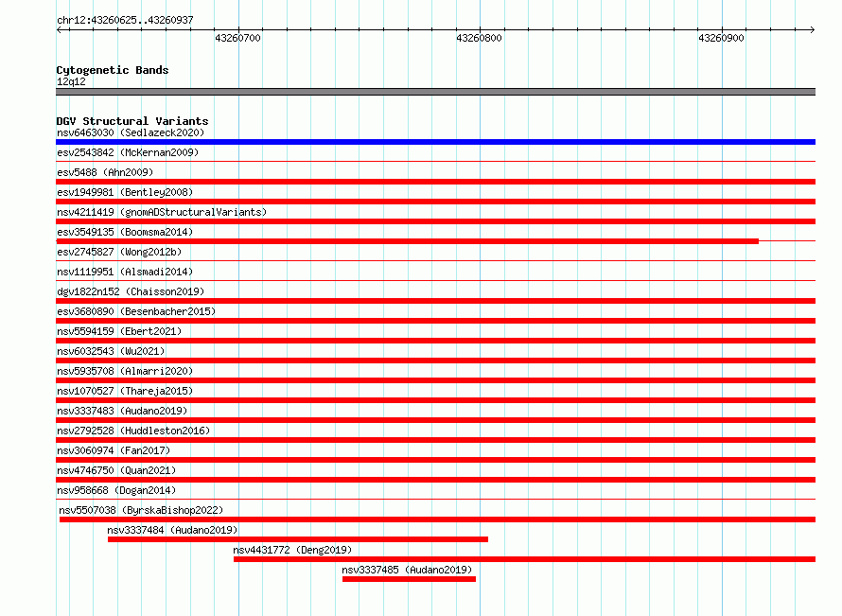Open nsv4431772 (Deng2019) label
This screenshot has height=616, width=842.
[292, 550]
